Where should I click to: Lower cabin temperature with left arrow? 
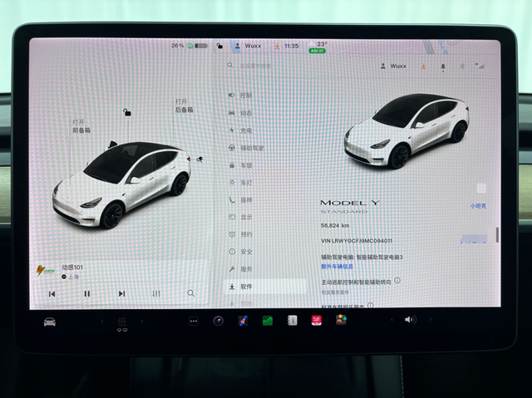tap(102, 322)
